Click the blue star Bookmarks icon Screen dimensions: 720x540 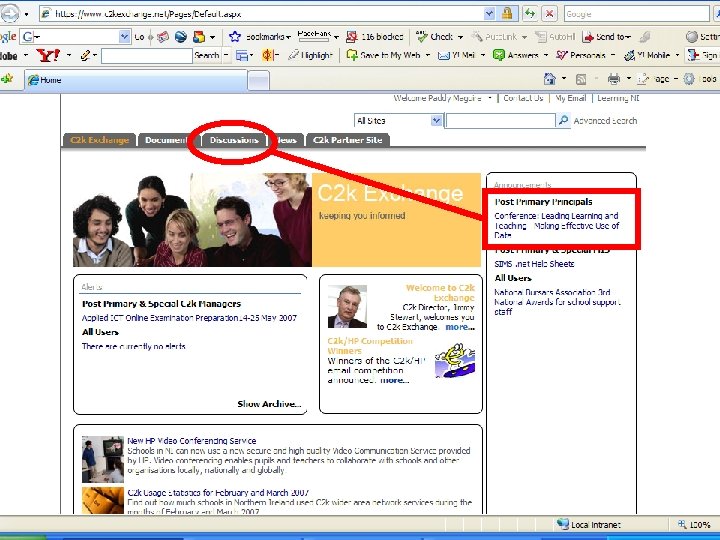pos(235,36)
